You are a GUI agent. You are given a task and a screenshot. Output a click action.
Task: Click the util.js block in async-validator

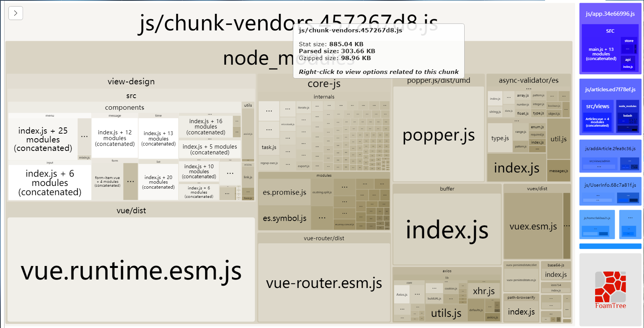pyautogui.click(x=559, y=139)
